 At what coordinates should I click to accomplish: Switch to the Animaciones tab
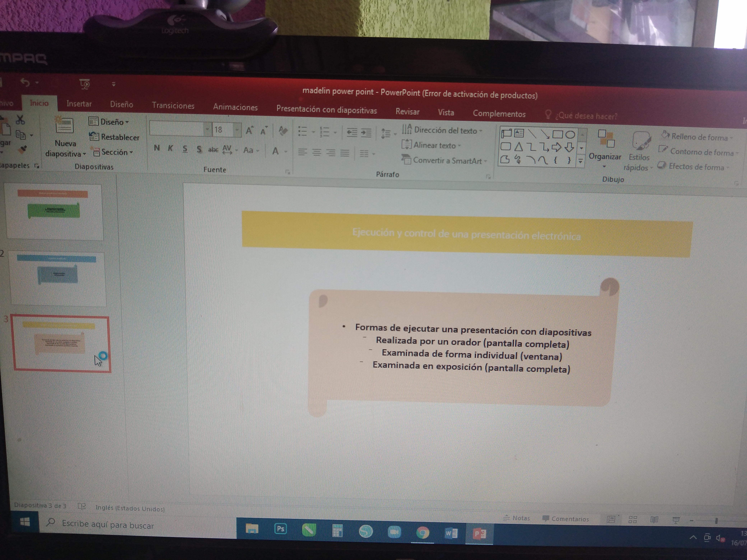point(235,107)
